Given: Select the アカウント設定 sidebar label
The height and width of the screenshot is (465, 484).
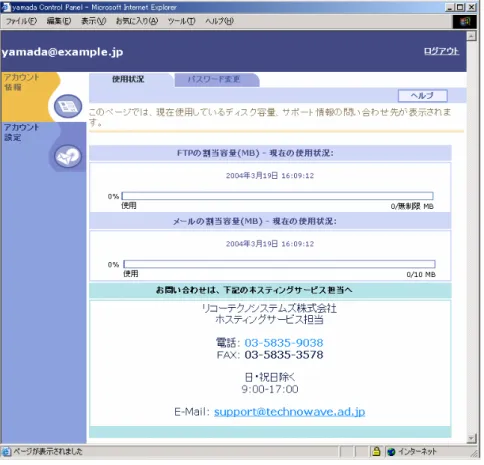Looking at the screenshot, I should pos(22,132).
